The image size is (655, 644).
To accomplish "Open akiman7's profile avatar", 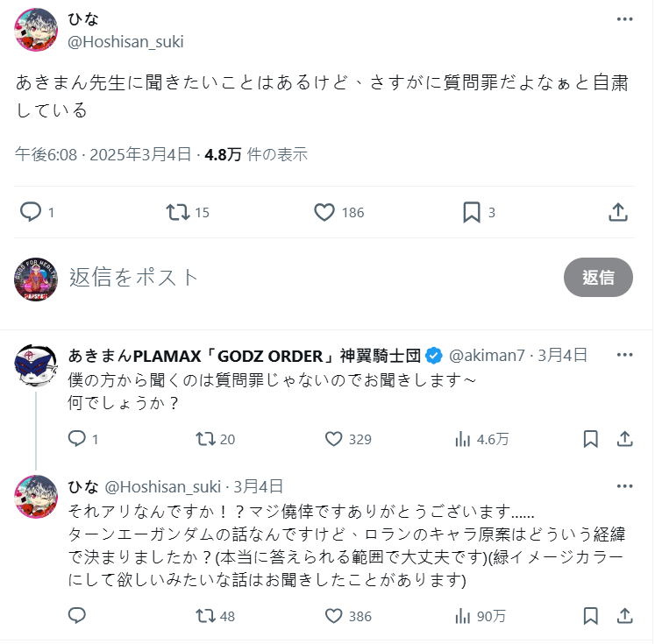I will (x=37, y=365).
